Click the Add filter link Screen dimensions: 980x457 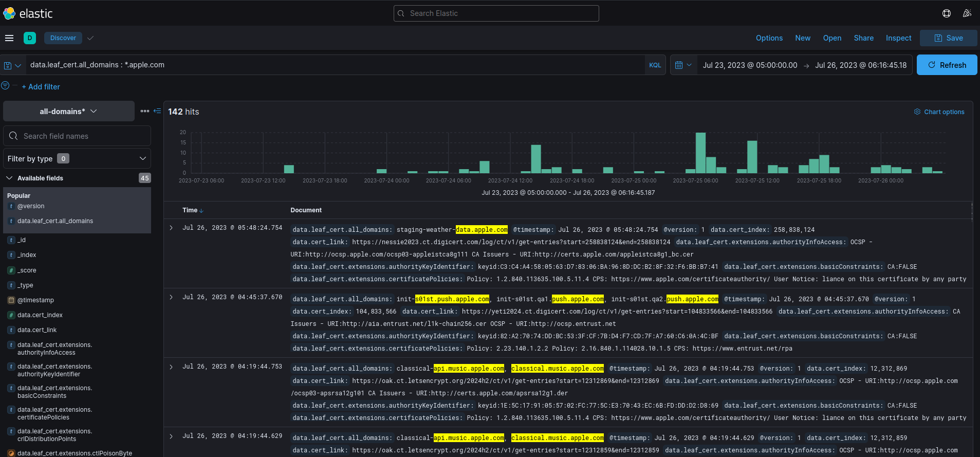41,87
